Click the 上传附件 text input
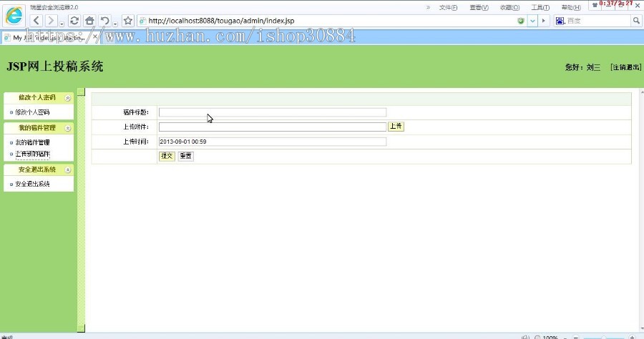Viewport: 644px width, 339px height. [273, 127]
